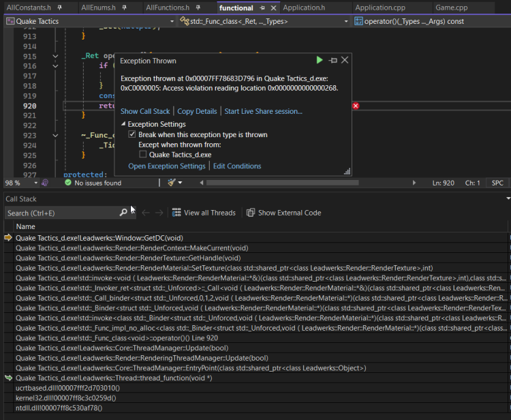Click the search magnifier in Call Stack
511x420 pixels.
coord(123,213)
